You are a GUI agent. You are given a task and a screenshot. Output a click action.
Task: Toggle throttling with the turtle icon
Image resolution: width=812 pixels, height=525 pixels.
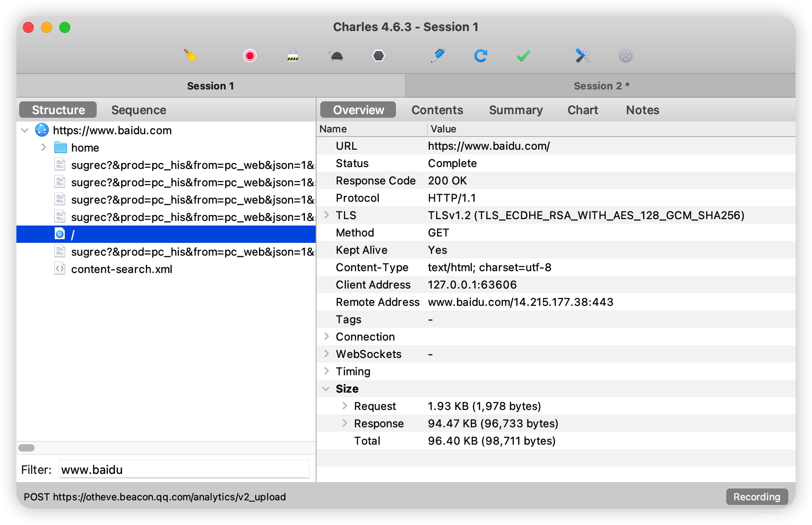pos(336,56)
